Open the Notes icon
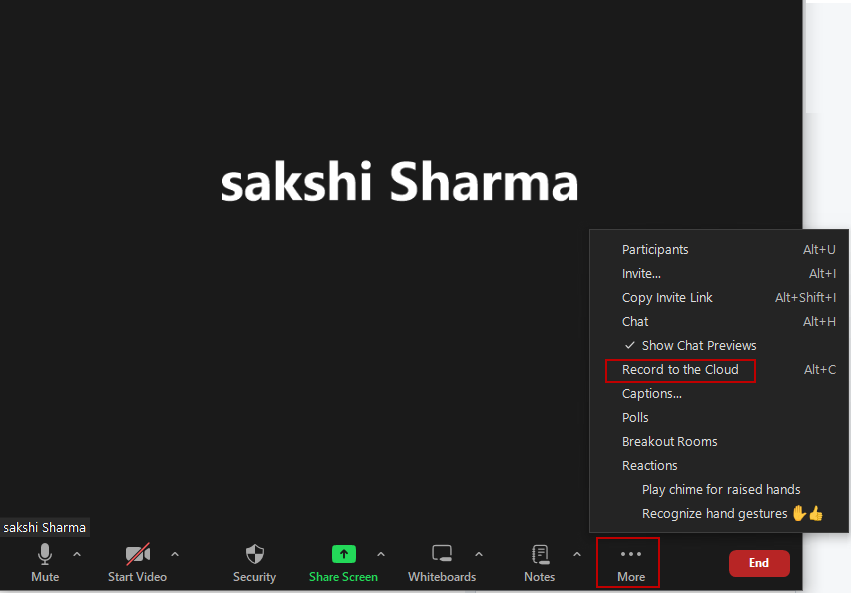851x593 pixels. coord(540,554)
